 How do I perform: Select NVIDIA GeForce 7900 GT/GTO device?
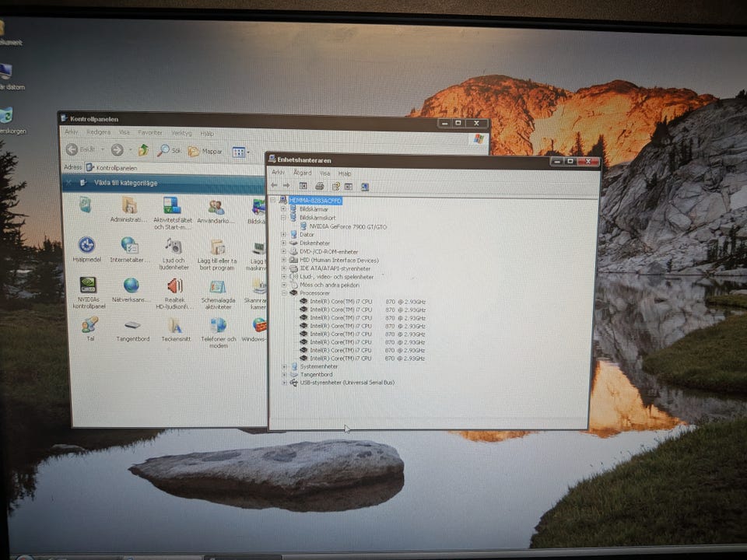pos(348,226)
